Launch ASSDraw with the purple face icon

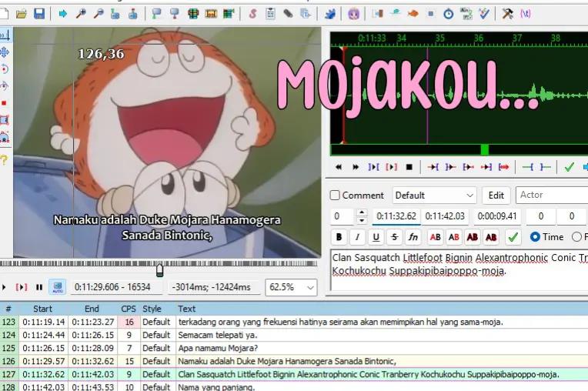pos(353,15)
